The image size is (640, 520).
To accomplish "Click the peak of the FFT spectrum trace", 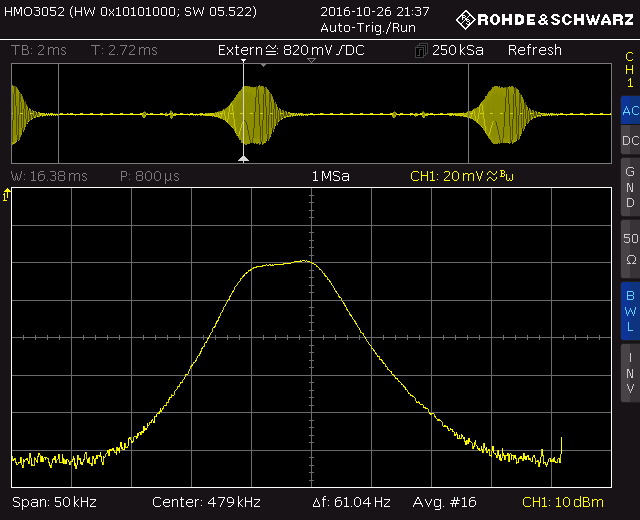I will (x=305, y=261).
